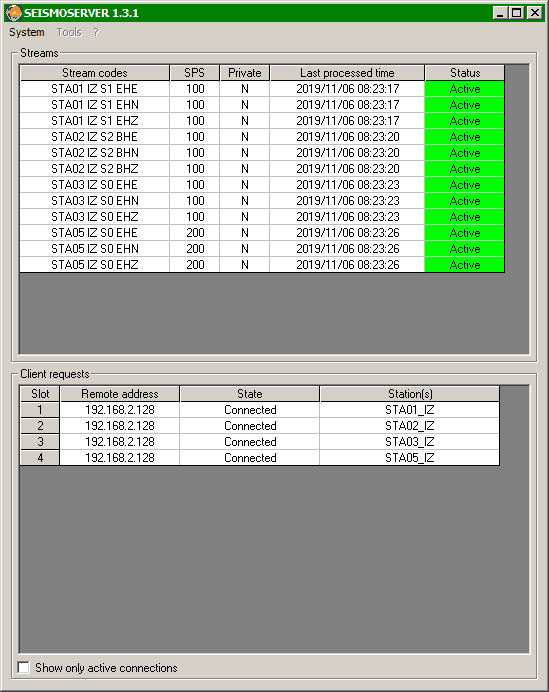
Task: Select client request slot 1 row header
Action: [x=40, y=410]
